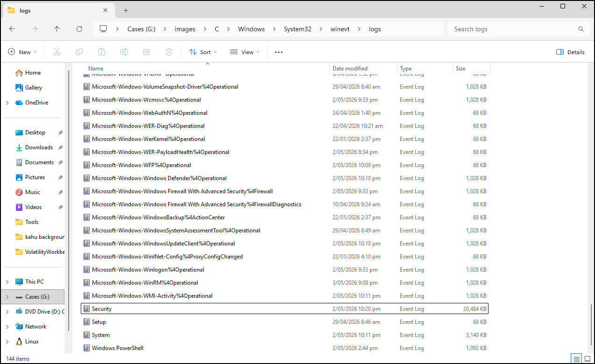This screenshot has width=595, height=364.
Task: Open the See more ellipsis menu
Action: (x=279, y=52)
